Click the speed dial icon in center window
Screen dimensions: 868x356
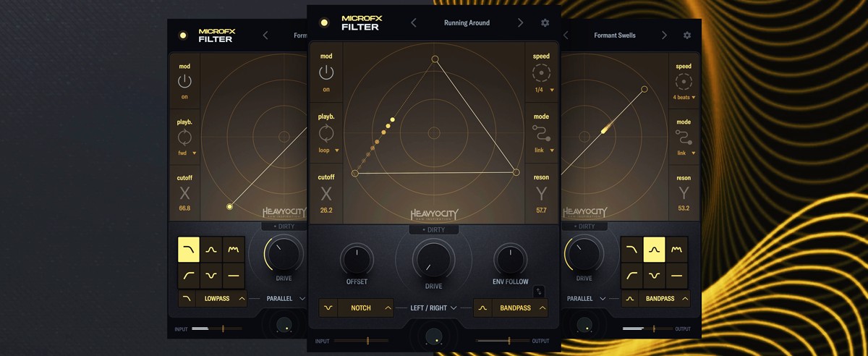click(541, 73)
